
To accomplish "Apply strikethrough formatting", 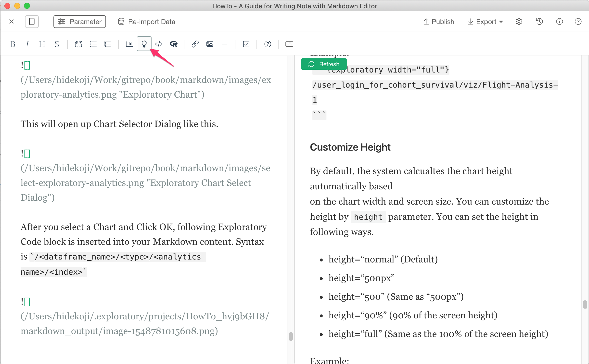I will click(x=57, y=44).
